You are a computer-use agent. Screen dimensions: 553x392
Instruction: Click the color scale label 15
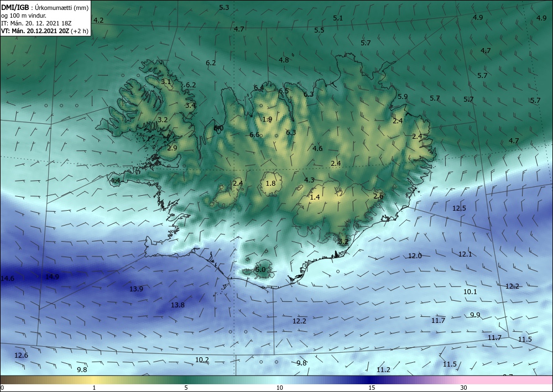[372, 388]
